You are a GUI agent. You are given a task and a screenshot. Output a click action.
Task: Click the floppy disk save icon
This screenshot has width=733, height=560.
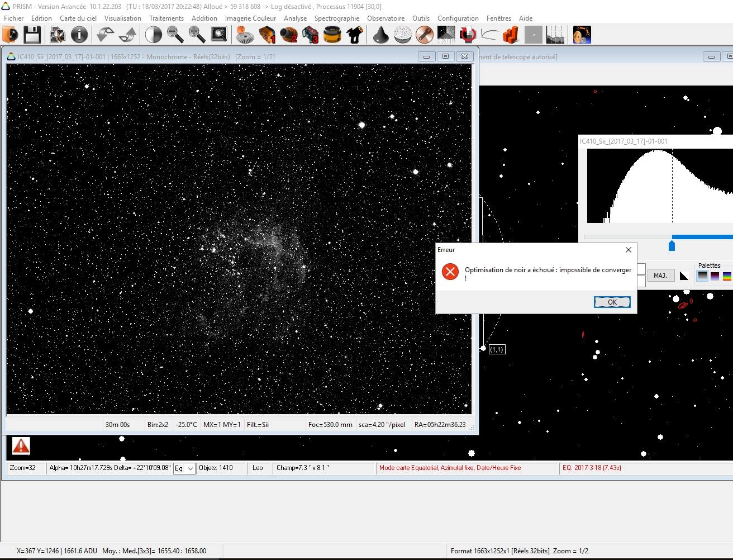point(32,35)
